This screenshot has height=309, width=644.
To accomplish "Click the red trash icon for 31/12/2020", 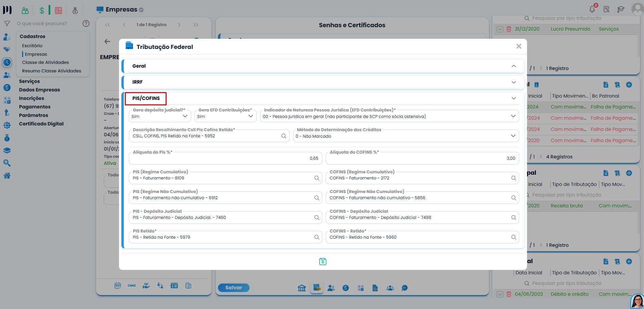I will pos(509,29).
